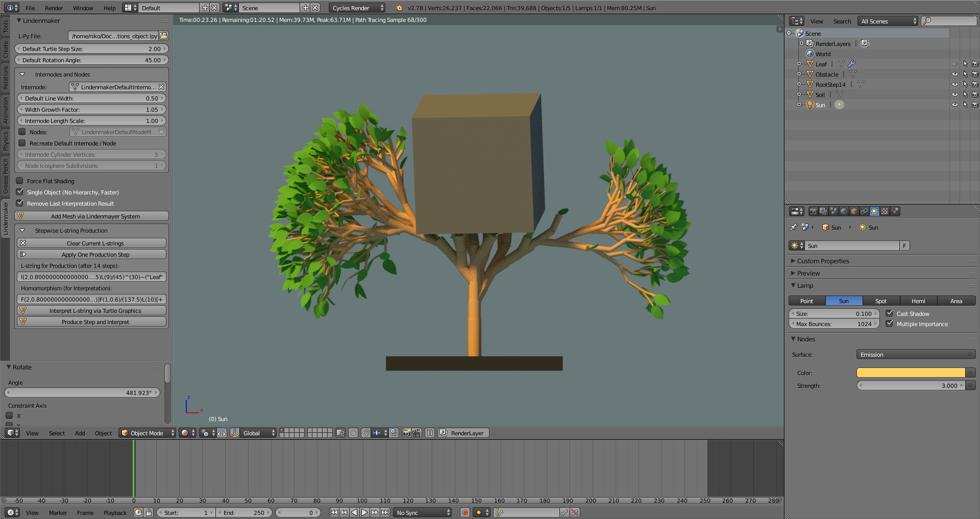Open the Cycles Render engine dropdown
The height and width of the screenshot is (519, 980).
point(357,8)
